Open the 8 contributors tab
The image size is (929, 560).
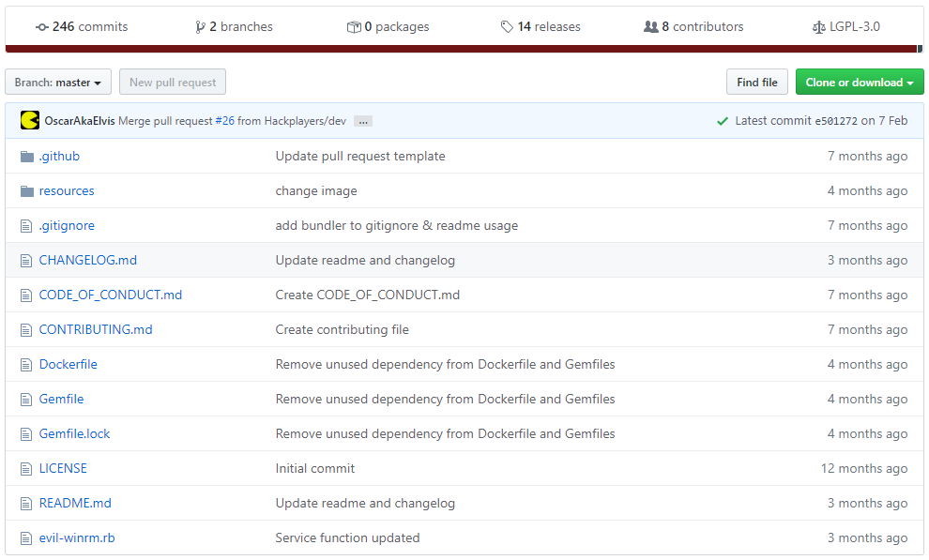693,26
